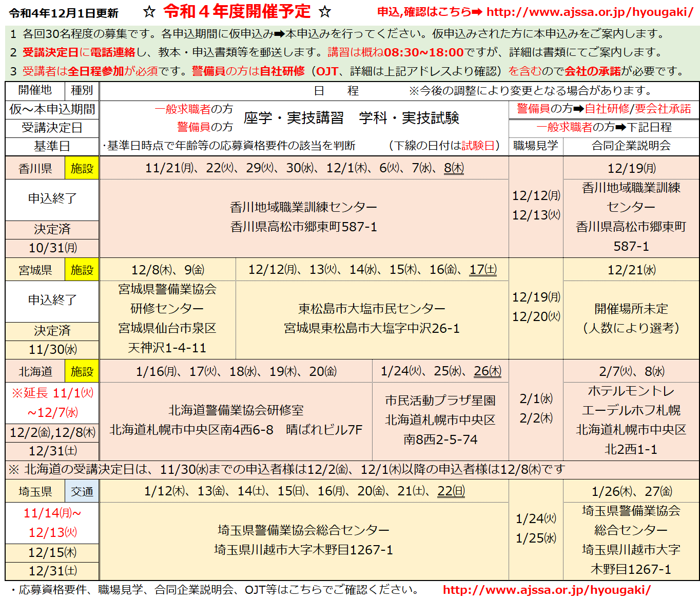Click the underlined exam date 22(日)
The height and width of the screenshot is (600, 700).
tap(451, 491)
